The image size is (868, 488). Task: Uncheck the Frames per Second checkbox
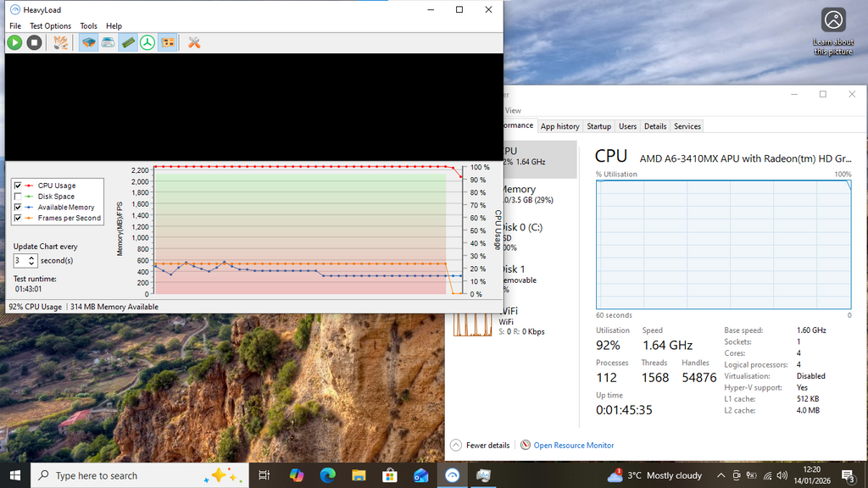[18, 218]
